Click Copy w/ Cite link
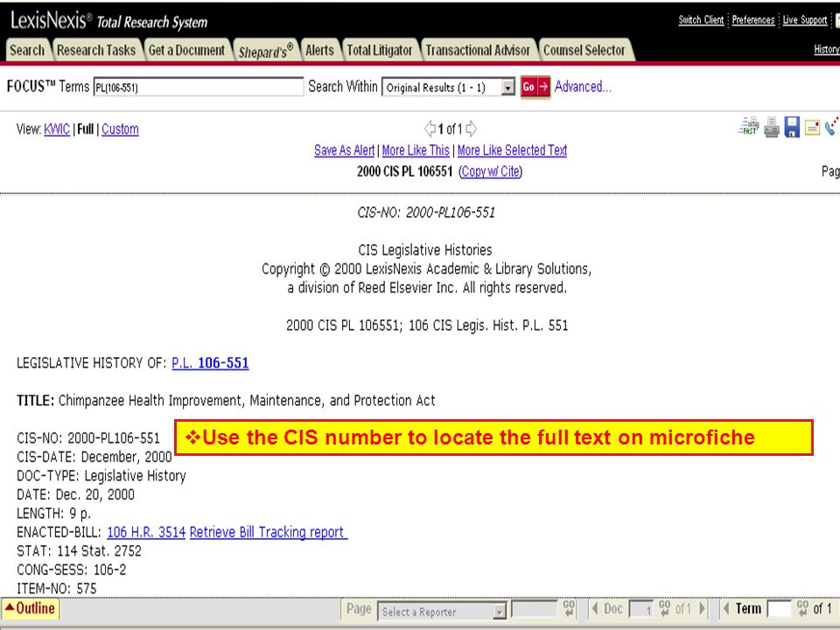This screenshot has height=630, width=840. (x=491, y=171)
